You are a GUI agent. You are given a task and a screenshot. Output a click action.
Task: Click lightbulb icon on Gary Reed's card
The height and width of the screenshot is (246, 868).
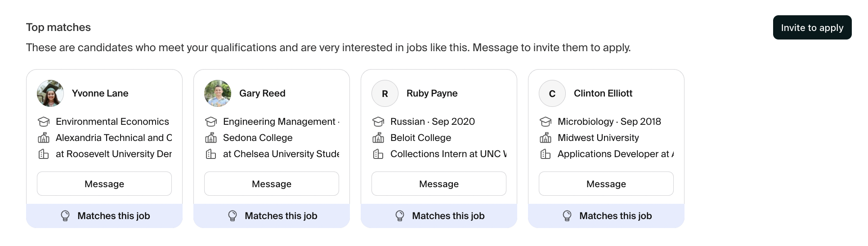click(x=233, y=216)
